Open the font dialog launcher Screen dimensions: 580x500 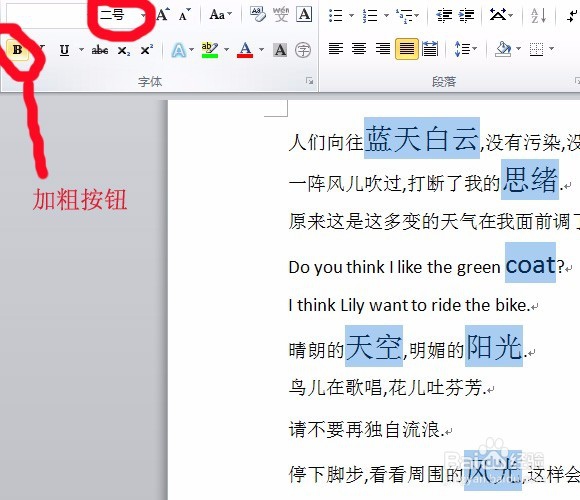coord(309,81)
